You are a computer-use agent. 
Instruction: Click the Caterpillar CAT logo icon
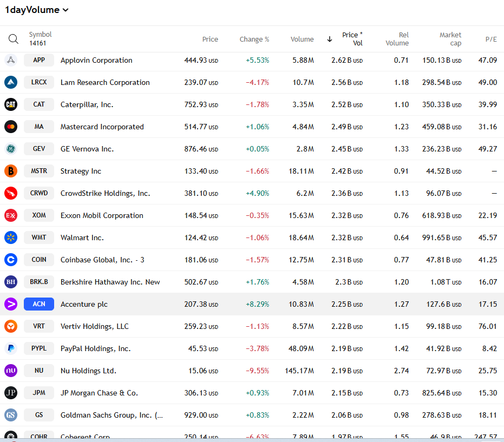pyautogui.click(x=11, y=104)
